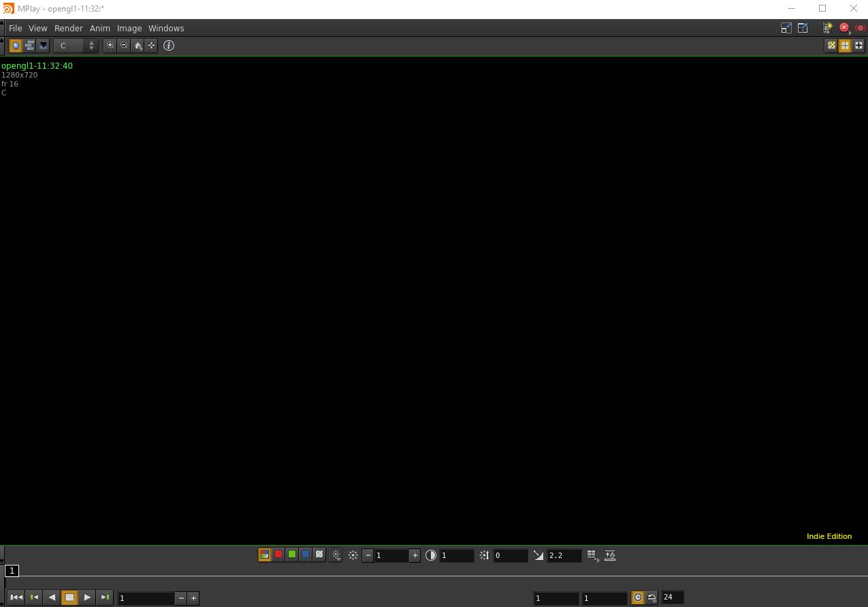868x607 pixels.
Task: Click the gamma field showing 2.2
Action: [564, 555]
